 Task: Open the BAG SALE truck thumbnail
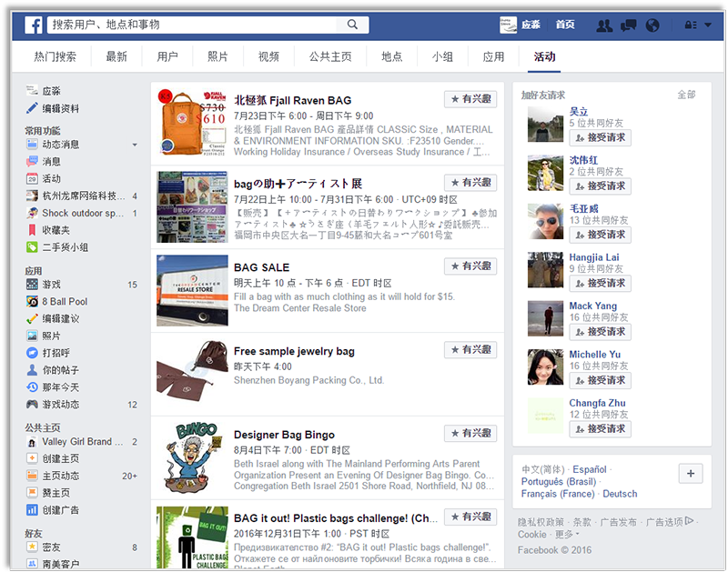click(192, 290)
